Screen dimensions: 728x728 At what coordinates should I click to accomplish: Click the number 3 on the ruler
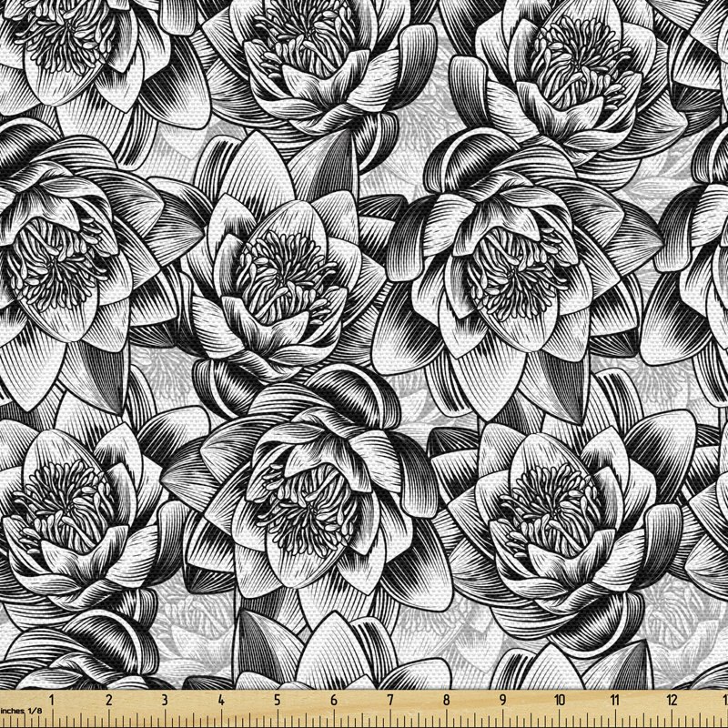(x=165, y=700)
